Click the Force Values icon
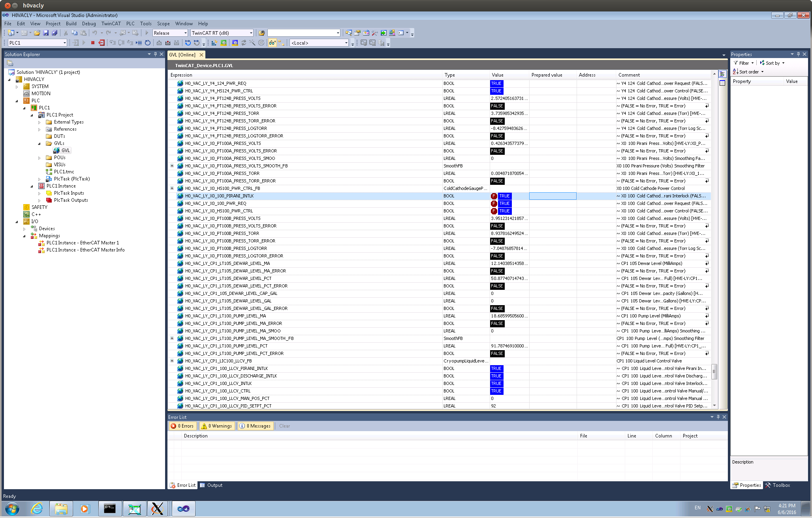This screenshot has width=812, height=518. (x=168, y=43)
